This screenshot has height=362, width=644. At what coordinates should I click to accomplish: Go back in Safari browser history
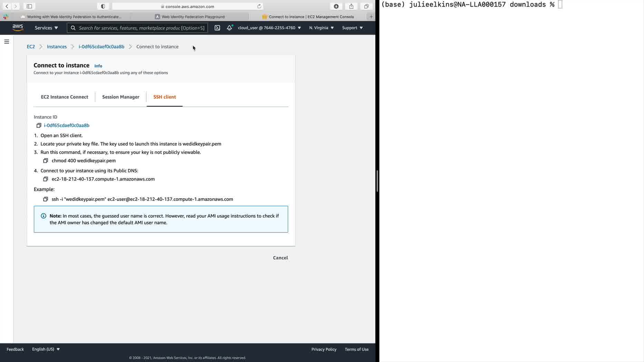(x=7, y=6)
